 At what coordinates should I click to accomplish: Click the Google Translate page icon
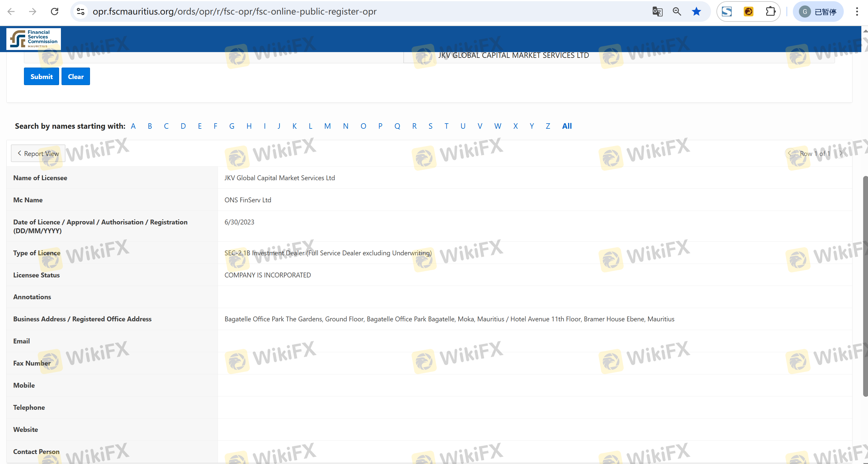(x=657, y=12)
